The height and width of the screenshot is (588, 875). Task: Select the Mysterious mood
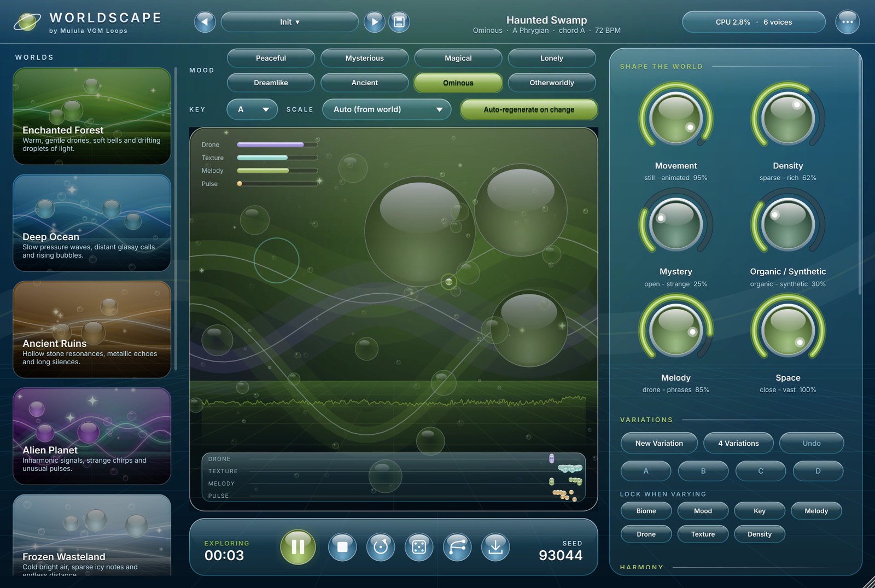pyautogui.click(x=365, y=58)
